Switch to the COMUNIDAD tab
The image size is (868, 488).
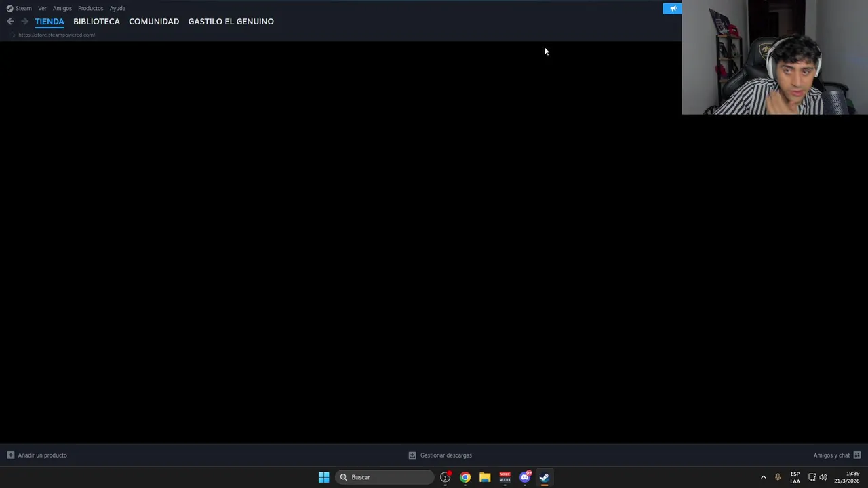click(154, 22)
